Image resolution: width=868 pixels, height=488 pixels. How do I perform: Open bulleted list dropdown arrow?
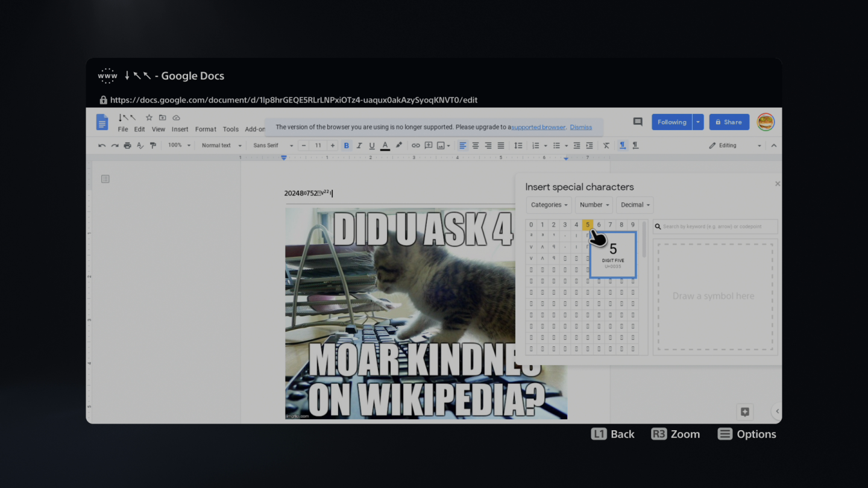tap(566, 146)
